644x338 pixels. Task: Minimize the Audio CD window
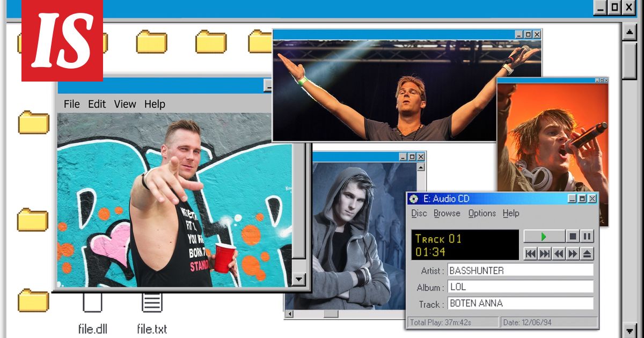[572, 199]
